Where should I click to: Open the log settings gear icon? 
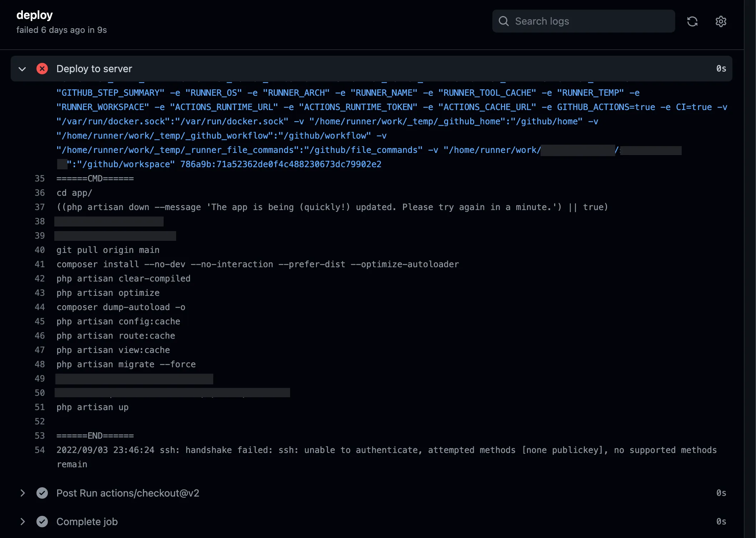pos(721,21)
